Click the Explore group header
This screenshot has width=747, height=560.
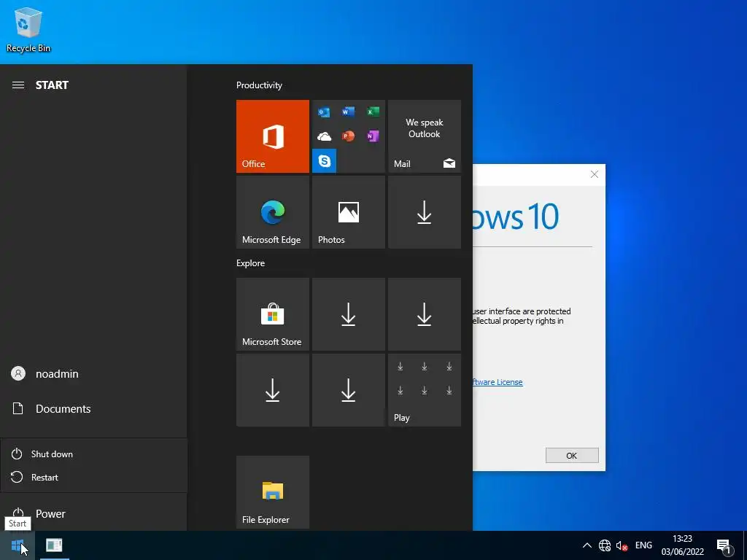pos(251,262)
